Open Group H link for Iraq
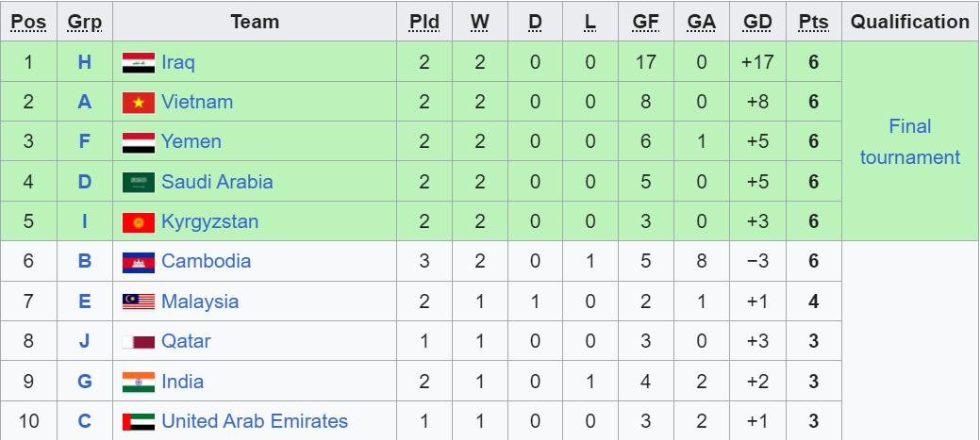980x440 pixels. point(85,62)
